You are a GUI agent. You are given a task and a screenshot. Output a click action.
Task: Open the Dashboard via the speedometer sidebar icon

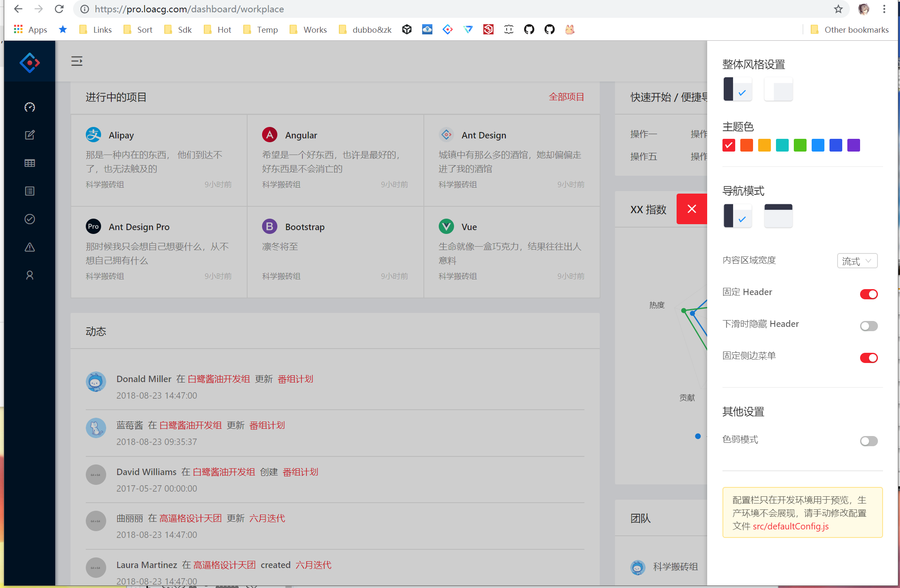click(x=29, y=107)
